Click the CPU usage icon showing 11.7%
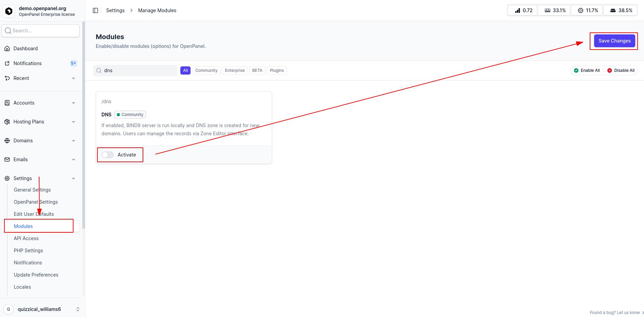This screenshot has height=317, width=644. [581, 10]
